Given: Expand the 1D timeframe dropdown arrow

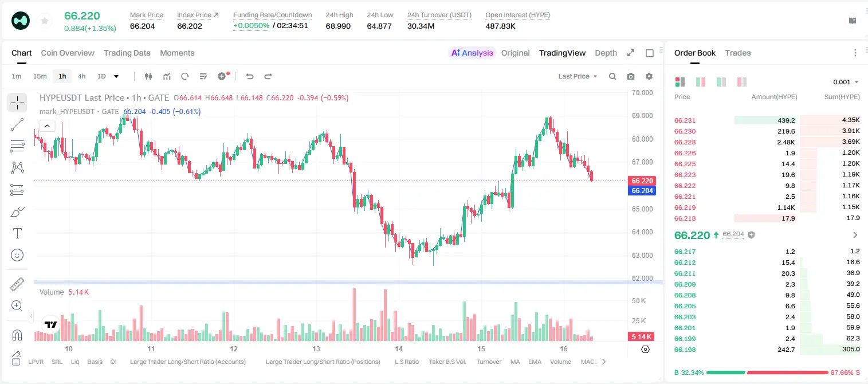Looking at the screenshot, I should 116,76.
